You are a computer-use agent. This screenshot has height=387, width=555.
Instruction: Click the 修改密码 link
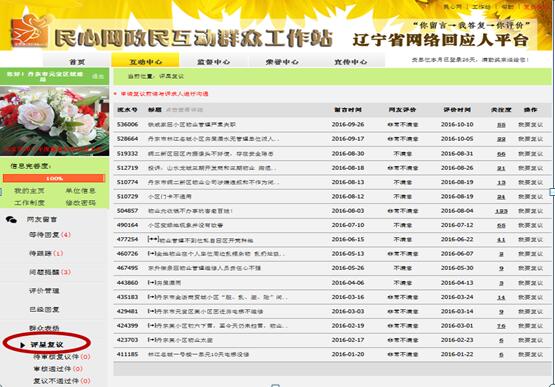[81, 203]
